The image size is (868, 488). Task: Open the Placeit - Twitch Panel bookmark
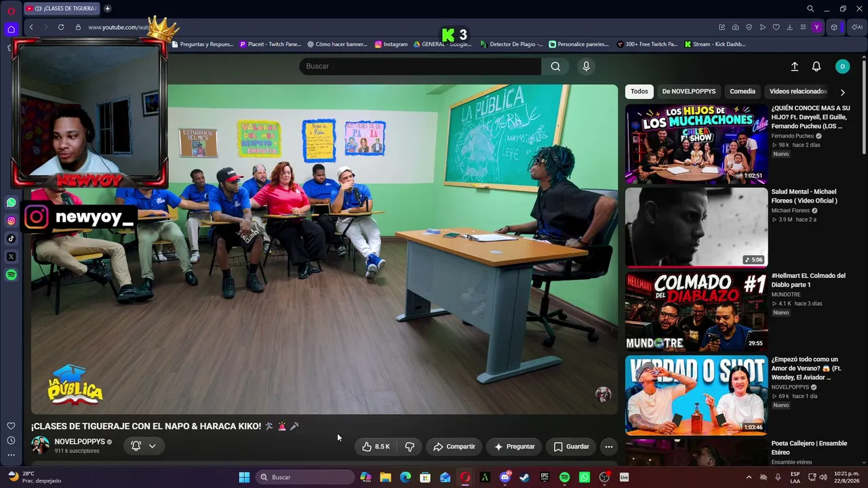tap(271, 44)
